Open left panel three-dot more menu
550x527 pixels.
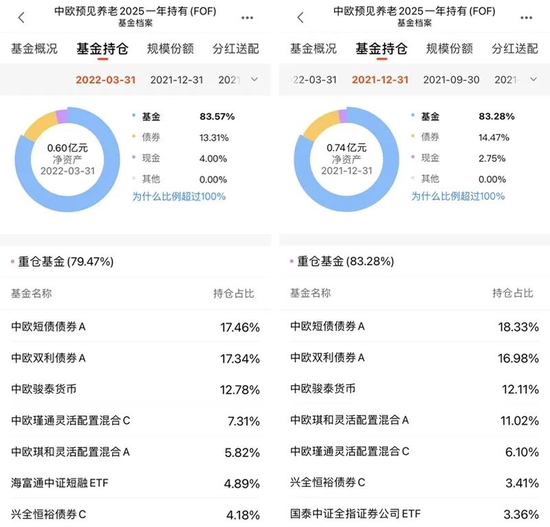tap(247, 18)
